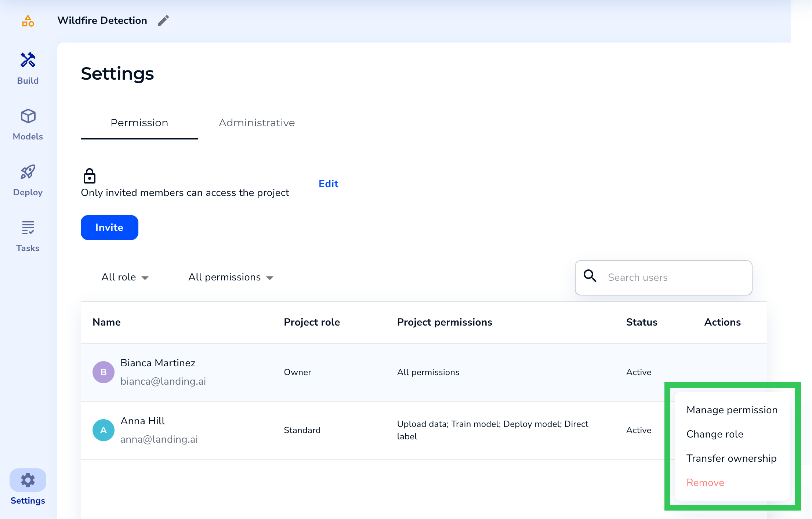Select Change role in context menu
Viewport: 812px width, 519px height.
coord(715,434)
